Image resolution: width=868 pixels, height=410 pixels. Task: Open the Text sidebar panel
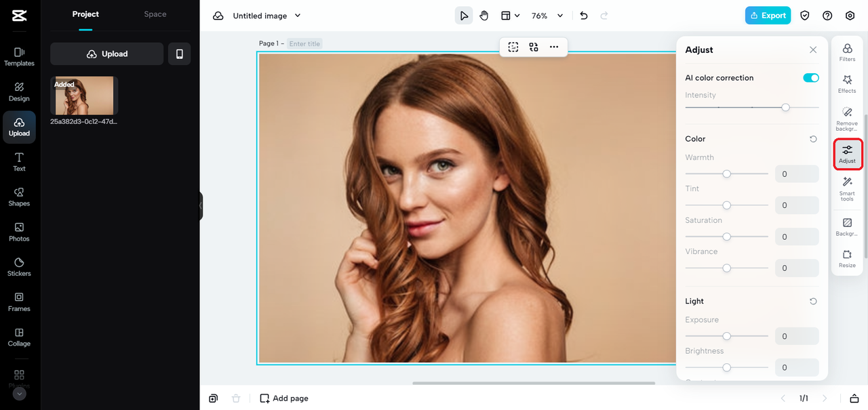pyautogui.click(x=19, y=163)
